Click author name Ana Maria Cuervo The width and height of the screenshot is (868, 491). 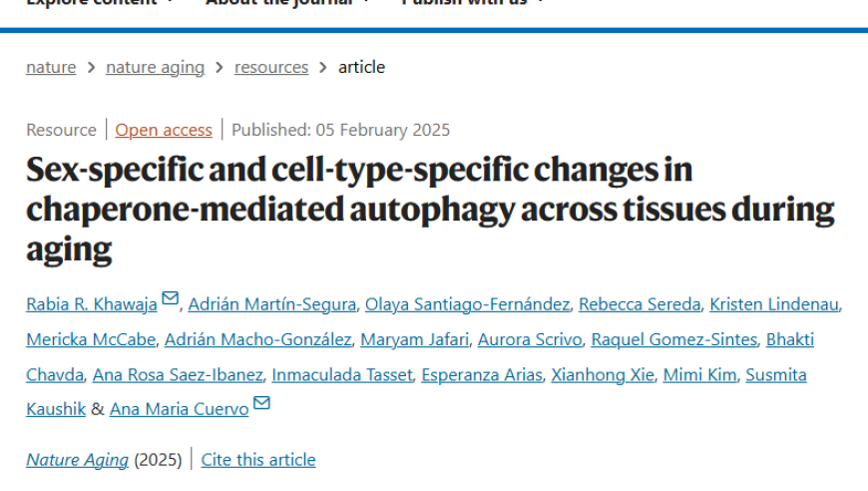pyautogui.click(x=180, y=409)
